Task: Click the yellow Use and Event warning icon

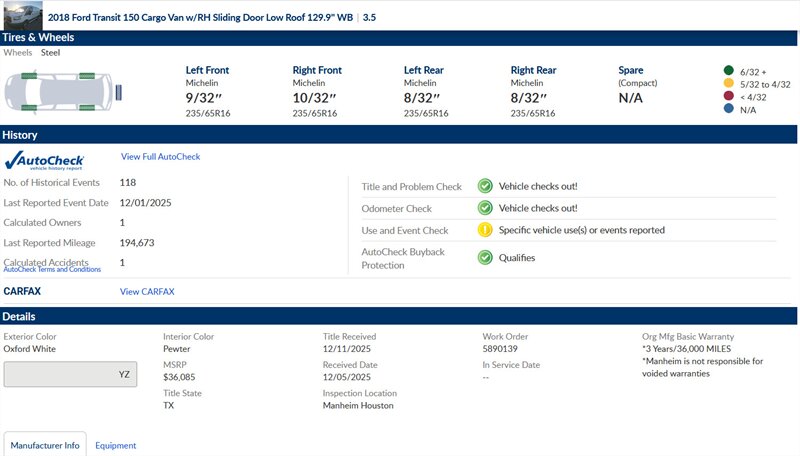Action: click(484, 230)
